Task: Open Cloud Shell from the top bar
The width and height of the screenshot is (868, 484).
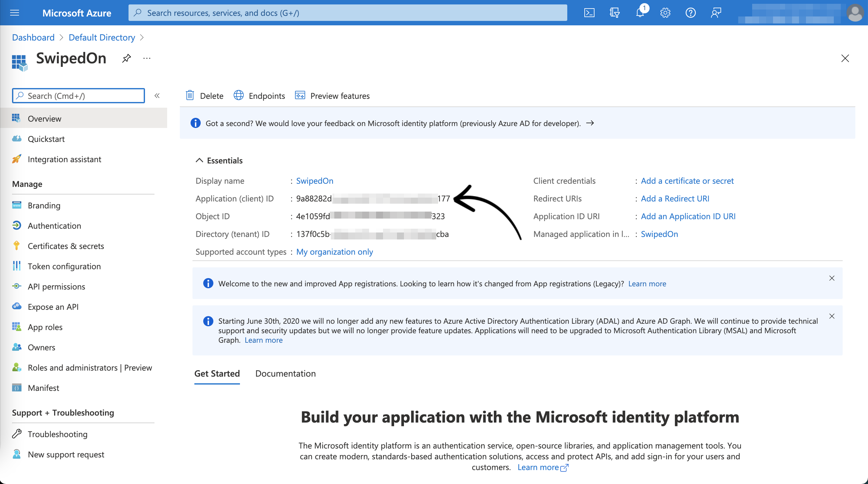Action: tap(589, 13)
